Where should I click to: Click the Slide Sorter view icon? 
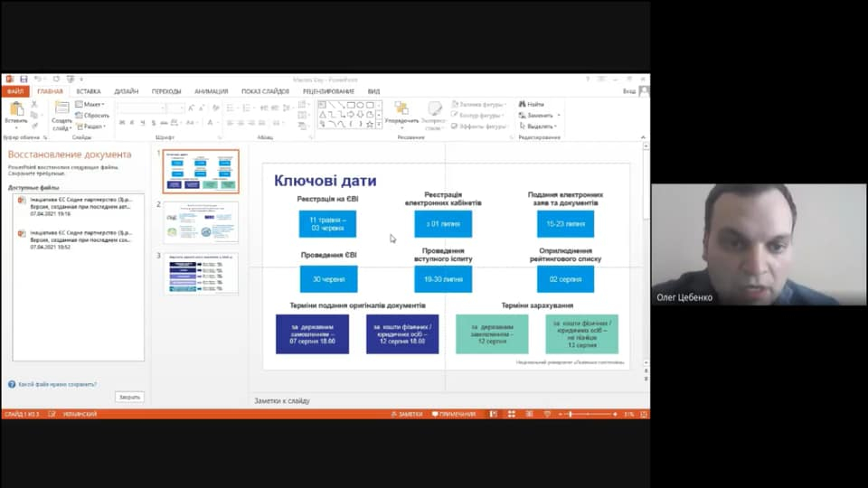(x=512, y=414)
